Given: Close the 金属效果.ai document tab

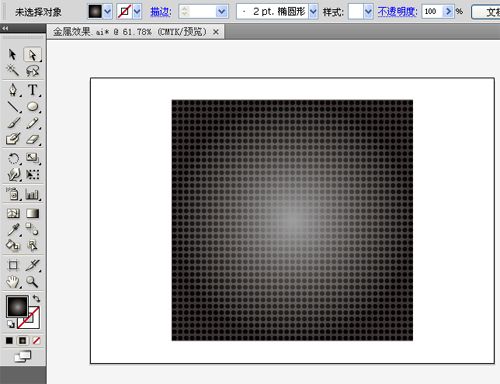Looking at the screenshot, I should point(216,32).
